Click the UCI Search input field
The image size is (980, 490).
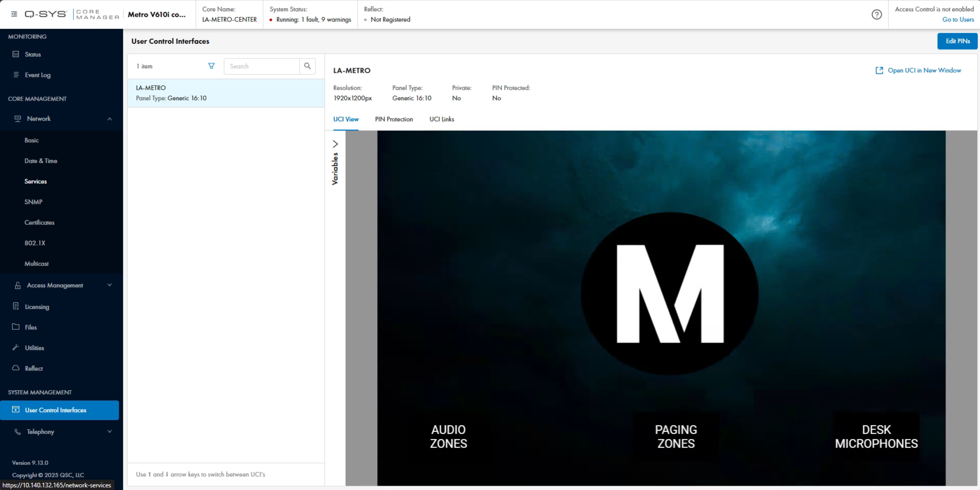click(262, 66)
